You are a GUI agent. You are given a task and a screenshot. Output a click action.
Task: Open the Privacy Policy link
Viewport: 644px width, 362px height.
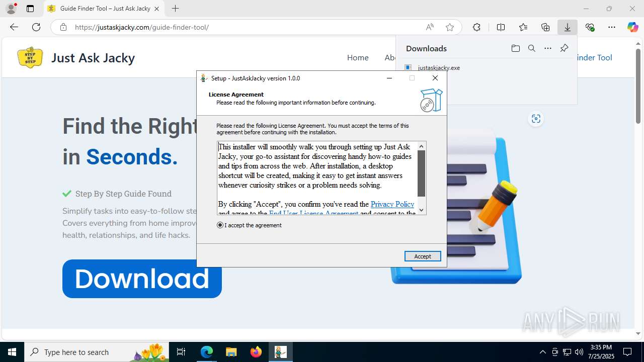tap(392, 204)
